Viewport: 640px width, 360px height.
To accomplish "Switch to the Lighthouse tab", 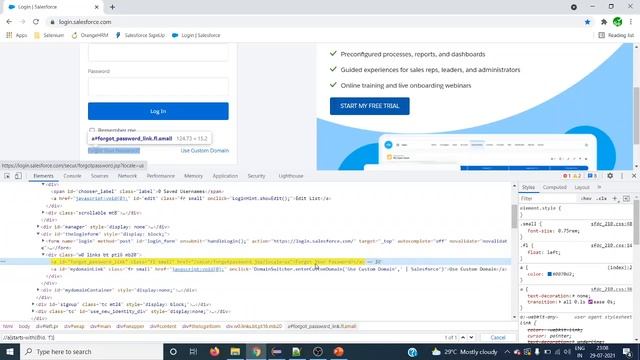I will tap(291, 176).
